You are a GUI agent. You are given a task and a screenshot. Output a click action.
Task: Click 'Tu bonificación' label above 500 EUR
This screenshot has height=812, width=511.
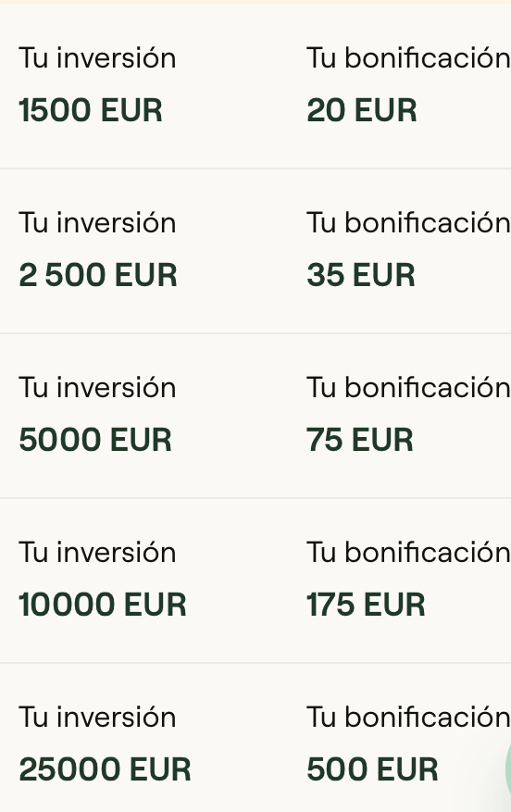(x=408, y=717)
